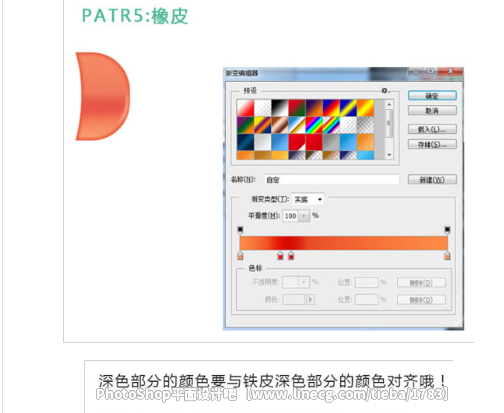Pick the blue-red-yellow gradient preset
This screenshot has height=413, width=504.
(x=331, y=108)
